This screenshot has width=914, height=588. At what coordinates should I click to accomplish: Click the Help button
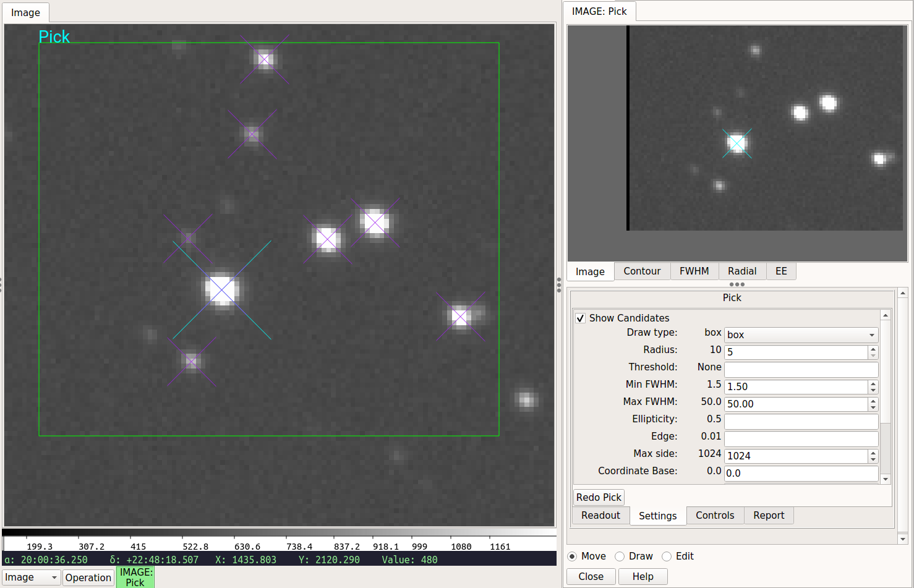click(643, 576)
